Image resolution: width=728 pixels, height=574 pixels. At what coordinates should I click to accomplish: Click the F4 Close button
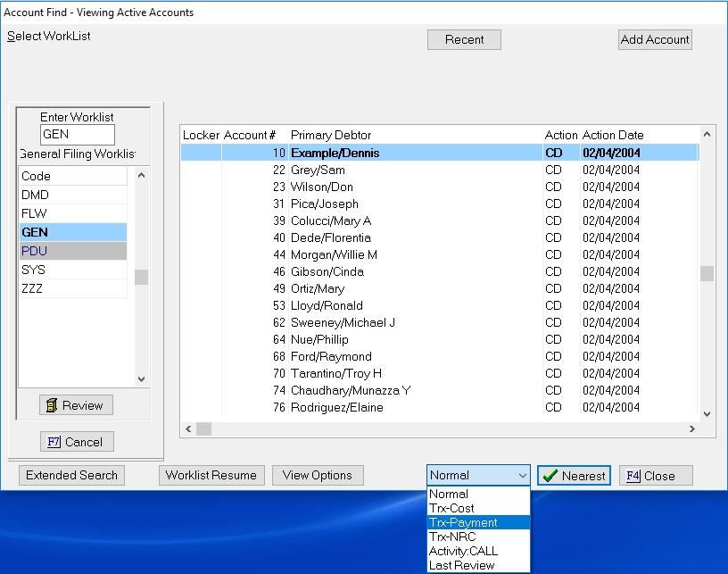656,476
